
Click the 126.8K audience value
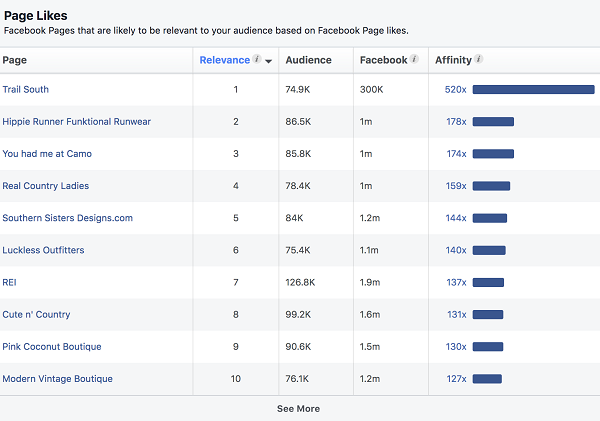coord(300,282)
